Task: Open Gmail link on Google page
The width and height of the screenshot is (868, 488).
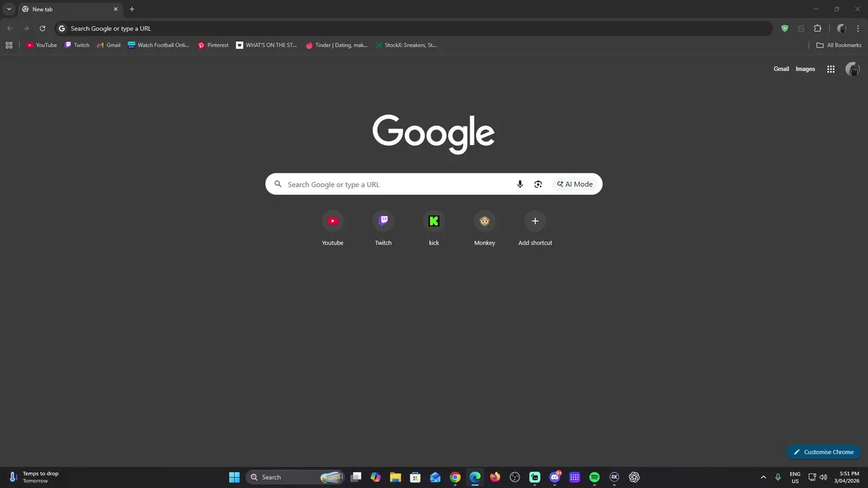Action: pyautogui.click(x=781, y=69)
